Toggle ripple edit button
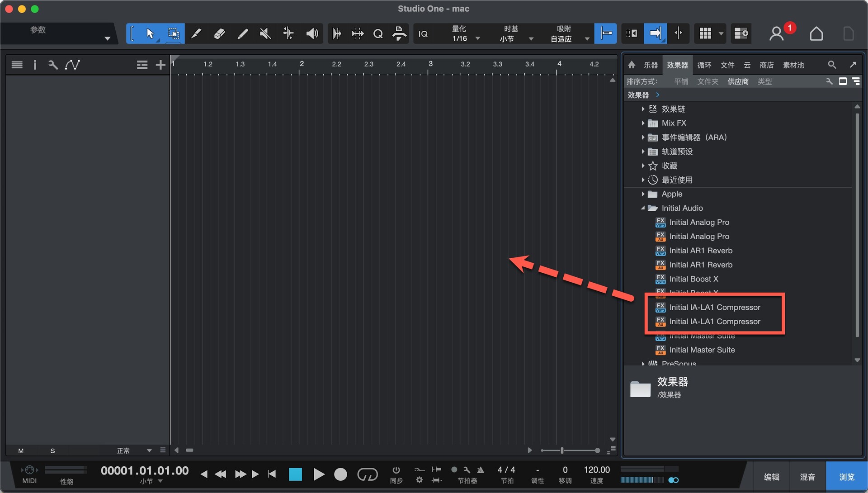Screen dimensions: 868x493 tap(632, 33)
